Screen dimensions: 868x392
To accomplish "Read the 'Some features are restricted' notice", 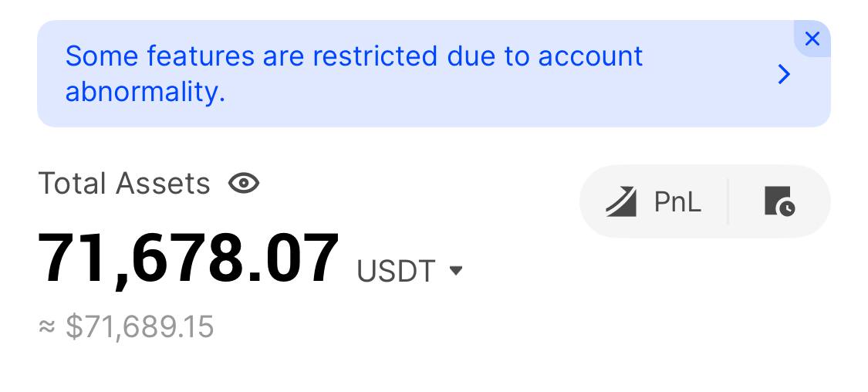I will 354,73.
